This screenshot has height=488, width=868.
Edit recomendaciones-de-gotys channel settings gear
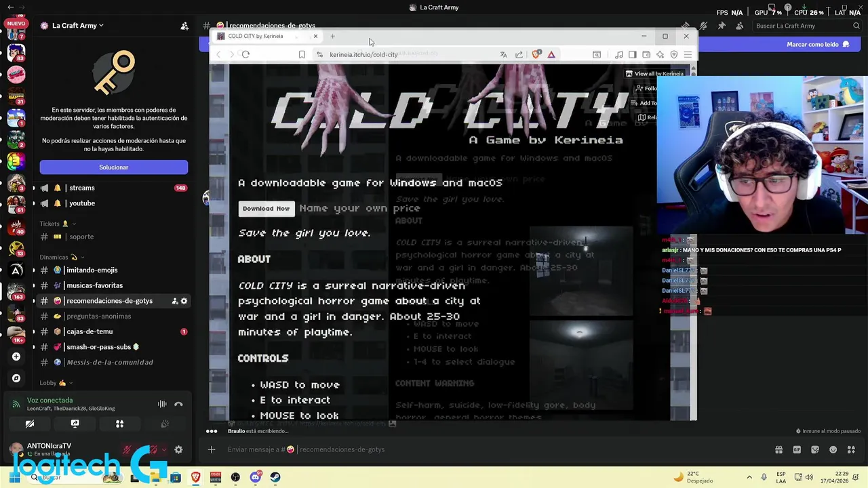coord(184,301)
